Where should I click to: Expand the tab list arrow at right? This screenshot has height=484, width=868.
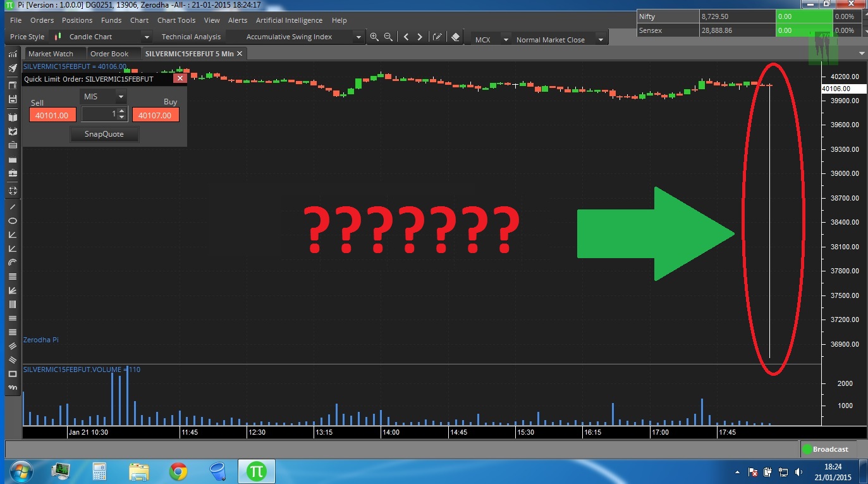tap(862, 54)
